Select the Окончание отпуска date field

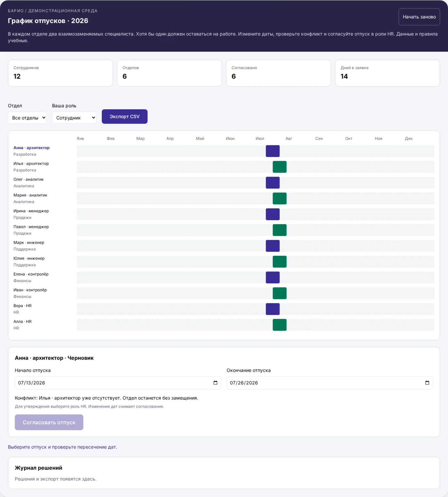coord(330,383)
